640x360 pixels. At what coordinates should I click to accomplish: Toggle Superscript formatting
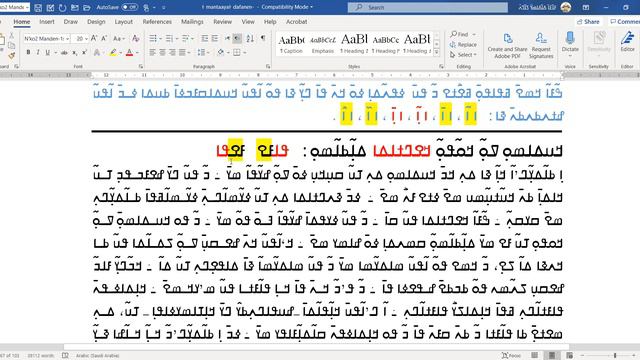[x=84, y=52]
